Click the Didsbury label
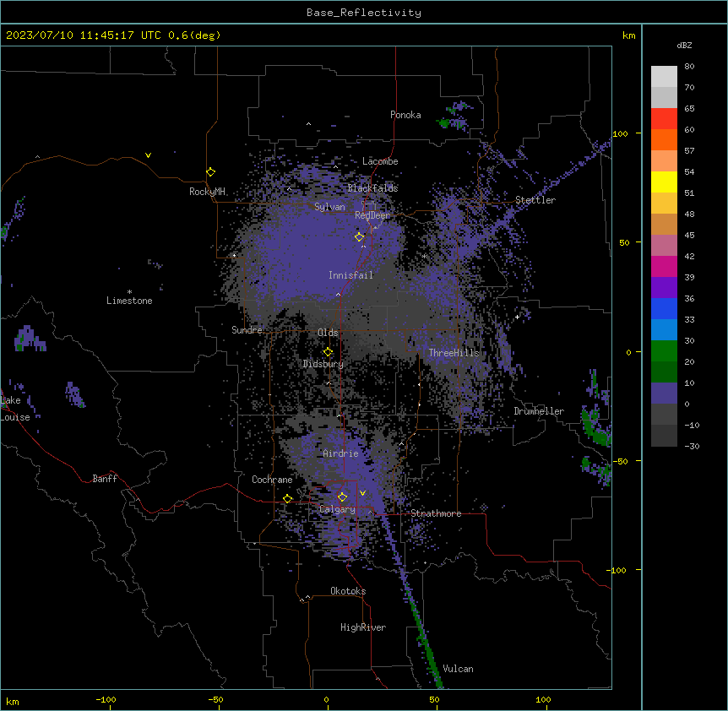Screen dimensions: 728x711 pos(323,364)
